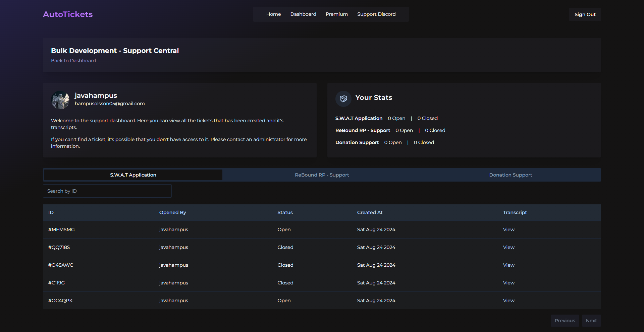This screenshot has width=644, height=332.
Task: View transcript for ticket #OC4QPK
Action: point(508,301)
